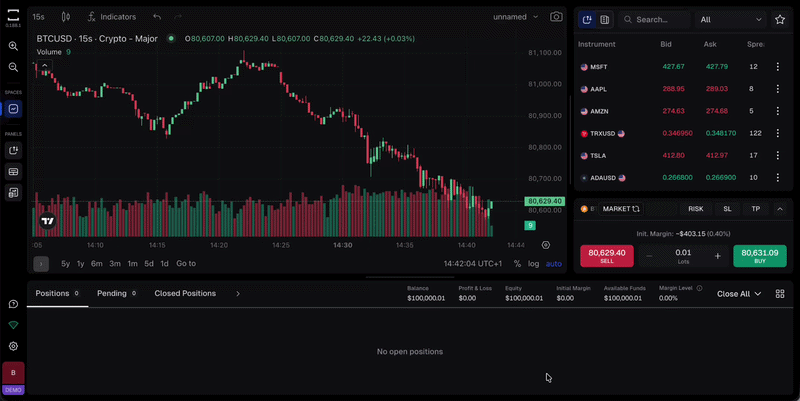This screenshot has width=800, height=401.
Task: Click the TSLA instrument row
Action: click(683, 155)
